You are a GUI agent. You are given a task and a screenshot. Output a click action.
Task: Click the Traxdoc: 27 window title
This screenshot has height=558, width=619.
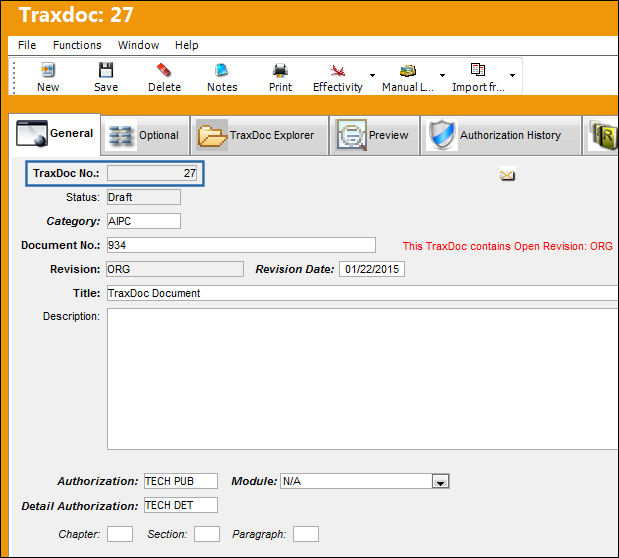pos(76,15)
